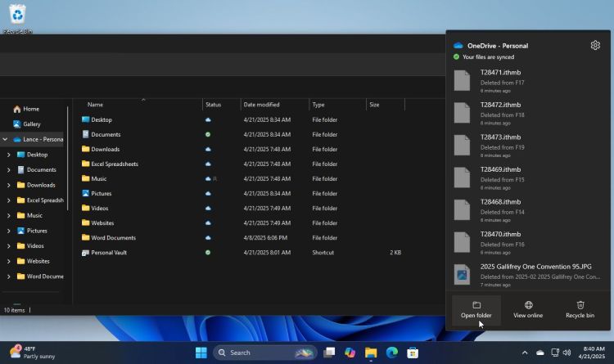Screen dimensions: 614x364
Task: Open the OneDrive Recycle bin button
Action: pyautogui.click(x=580, y=309)
